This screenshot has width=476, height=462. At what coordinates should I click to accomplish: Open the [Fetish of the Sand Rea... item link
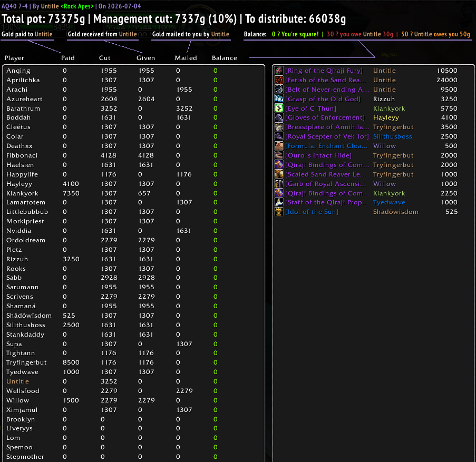(x=326, y=80)
